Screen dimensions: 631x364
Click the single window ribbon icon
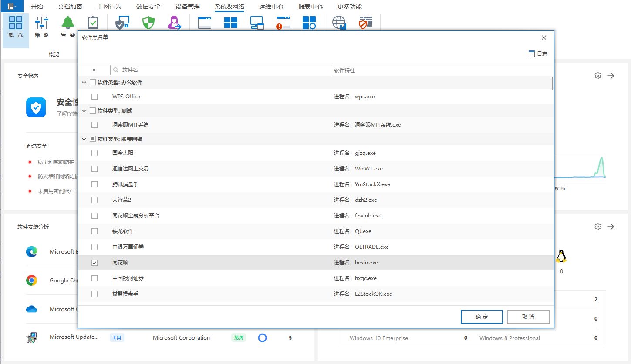pyautogui.click(x=205, y=23)
